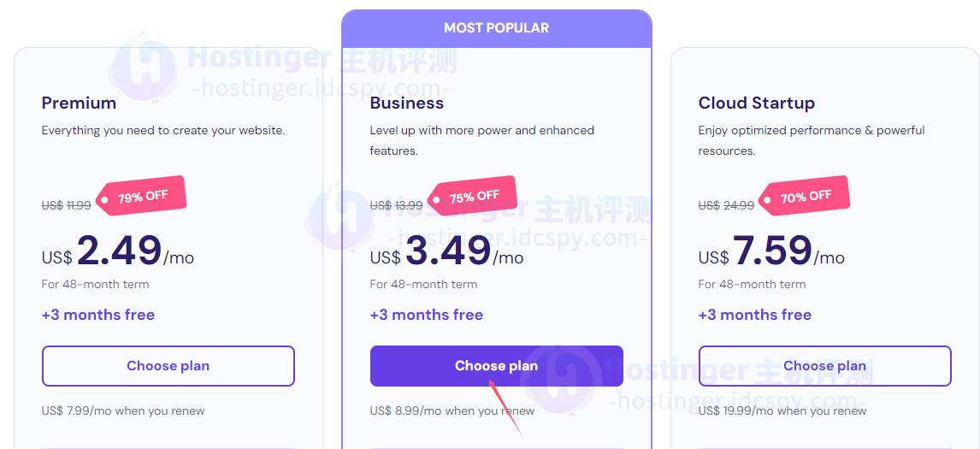The height and width of the screenshot is (449, 980).
Task: Choose the Business plan
Action: point(496,366)
